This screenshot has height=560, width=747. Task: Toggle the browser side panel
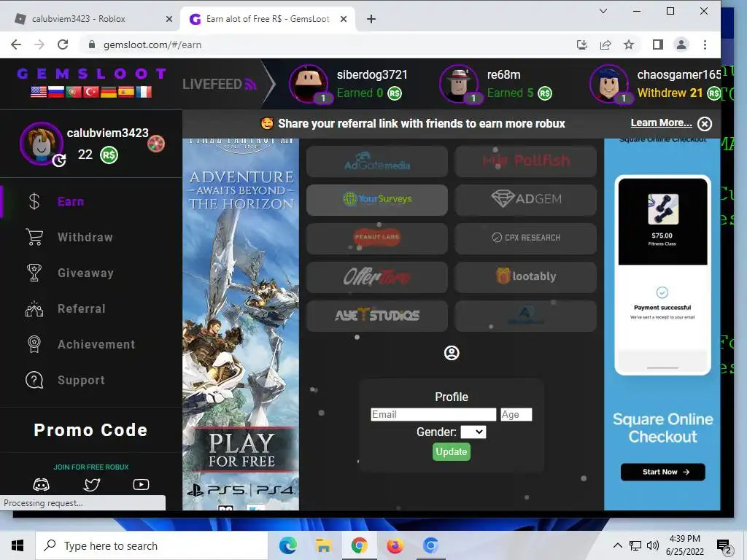658,44
